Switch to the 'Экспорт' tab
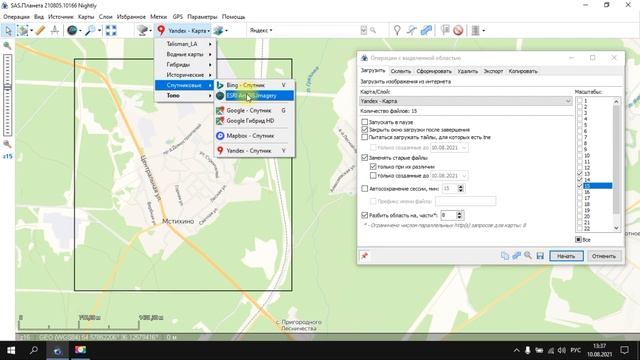Viewport: 640px width, 360px height. [493, 71]
